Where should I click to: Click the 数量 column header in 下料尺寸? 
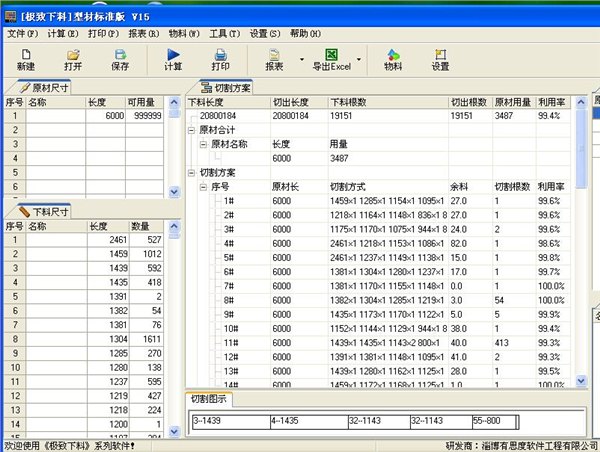coord(147,226)
